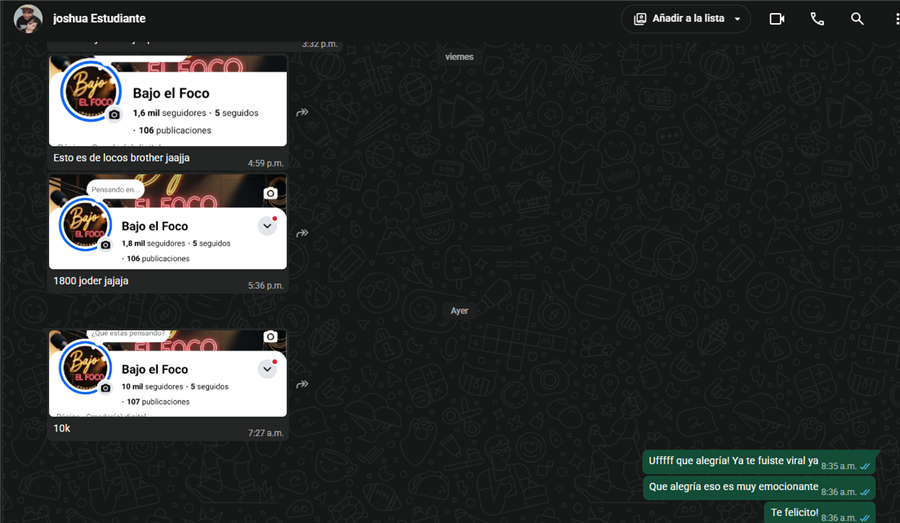Open joshua Estudiante's profile picture
This screenshot has height=523, width=900.
coord(28,18)
